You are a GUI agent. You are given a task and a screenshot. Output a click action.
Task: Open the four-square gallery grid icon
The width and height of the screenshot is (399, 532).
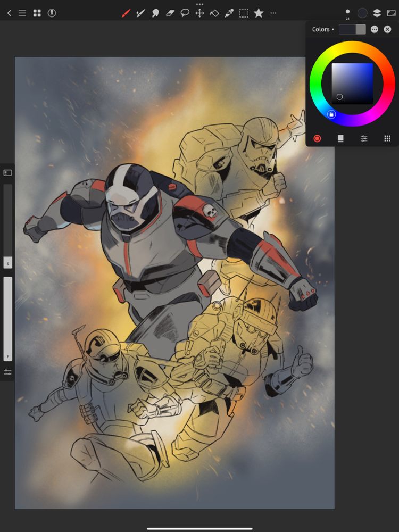[x=37, y=13]
